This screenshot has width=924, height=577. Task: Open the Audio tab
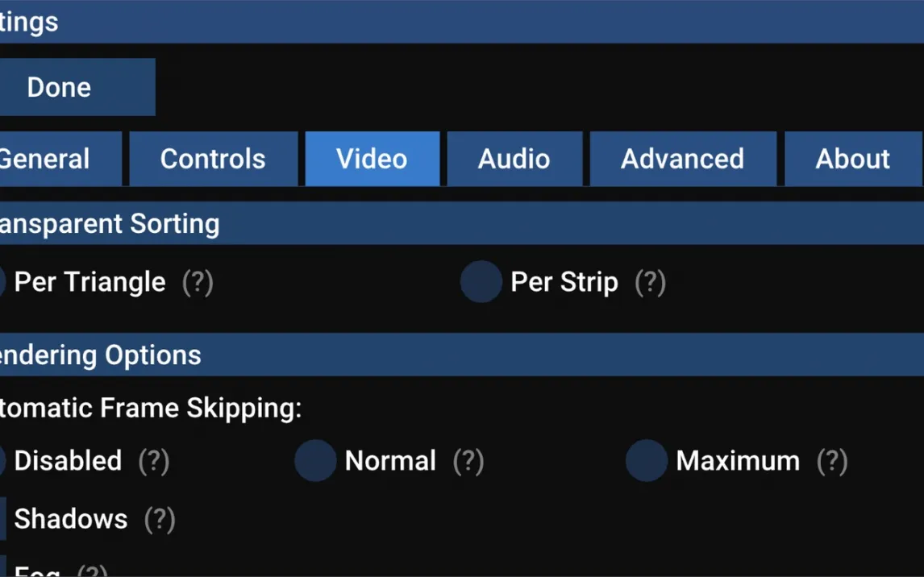pyautogui.click(x=514, y=159)
